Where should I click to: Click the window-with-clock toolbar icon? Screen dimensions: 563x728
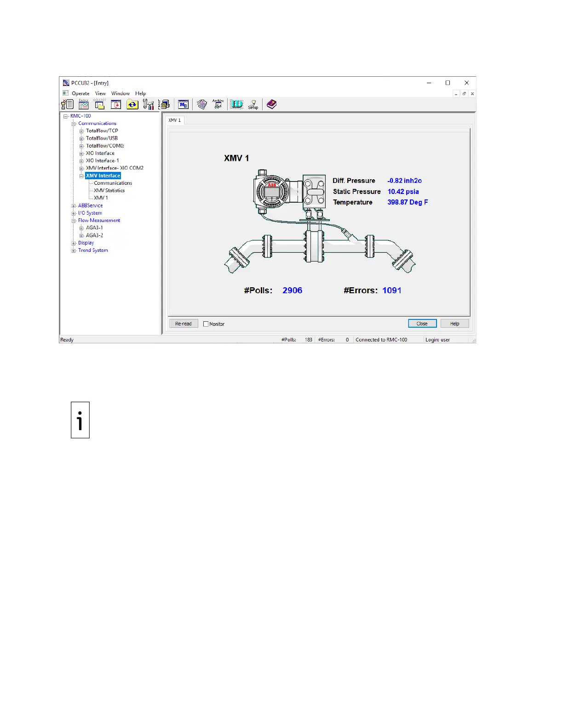[x=116, y=104]
